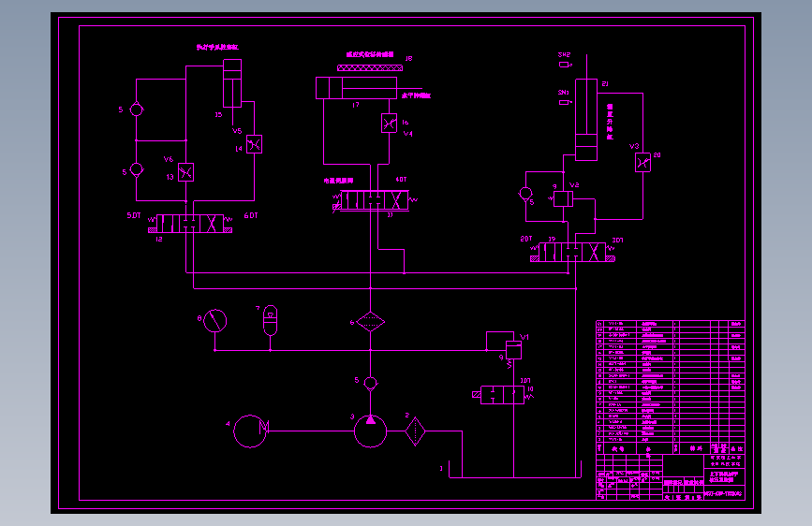812x526 pixels.
Task: Click the parts list table
Action: click(x=671, y=387)
